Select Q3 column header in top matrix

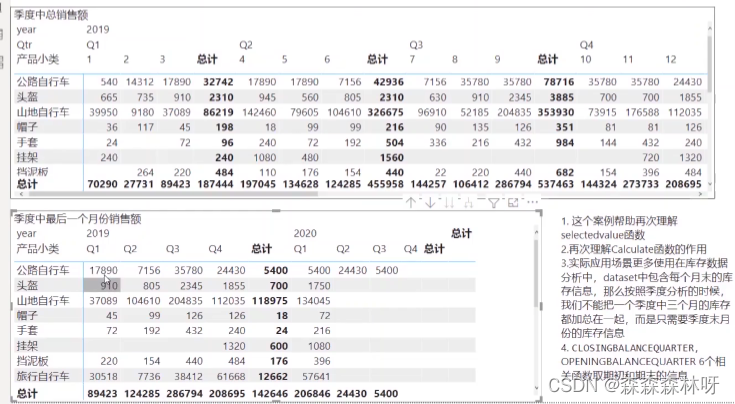click(416, 45)
